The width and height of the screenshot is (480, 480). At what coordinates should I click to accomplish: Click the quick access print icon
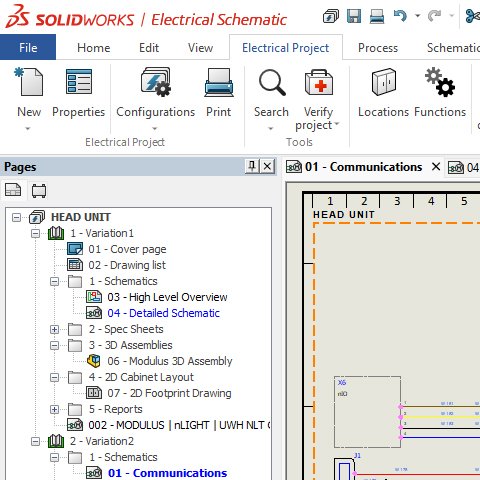pos(377,16)
